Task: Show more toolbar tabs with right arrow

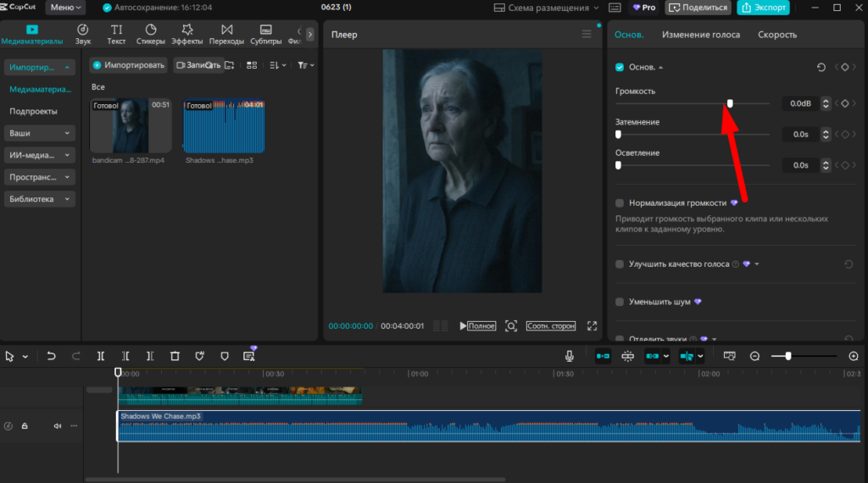Action: click(310, 34)
